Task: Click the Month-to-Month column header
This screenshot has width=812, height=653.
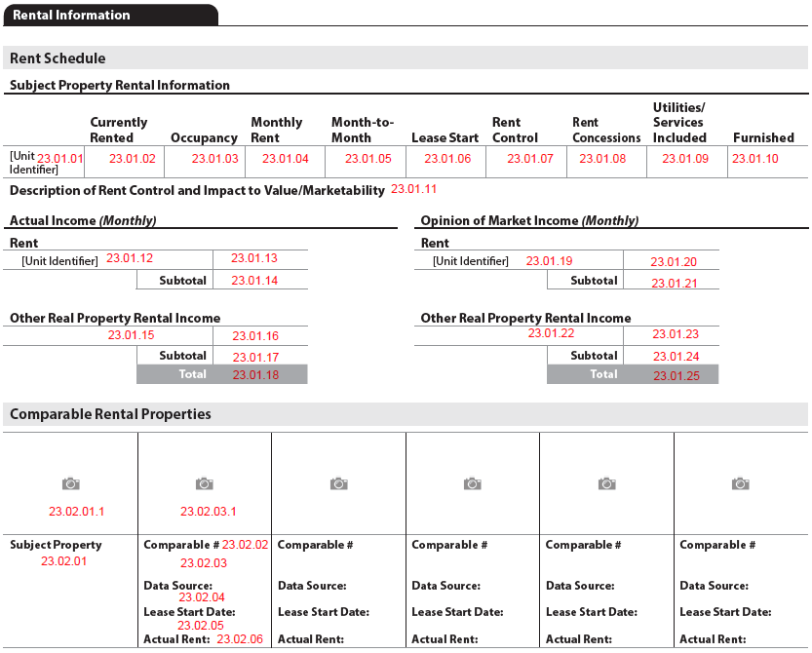Action: [363, 130]
